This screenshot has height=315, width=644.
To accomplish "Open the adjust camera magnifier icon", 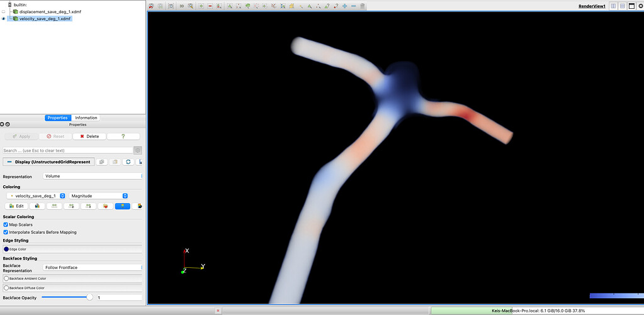I will pyautogui.click(x=191, y=6).
